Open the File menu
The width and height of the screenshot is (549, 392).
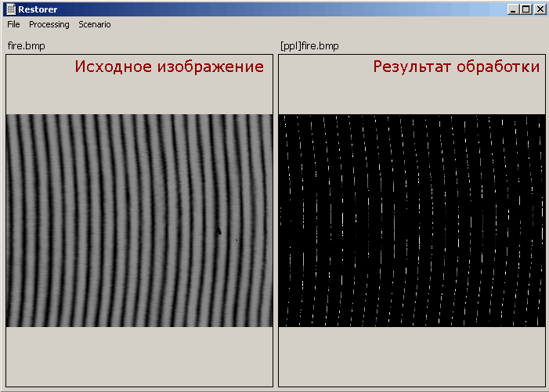[x=13, y=24]
